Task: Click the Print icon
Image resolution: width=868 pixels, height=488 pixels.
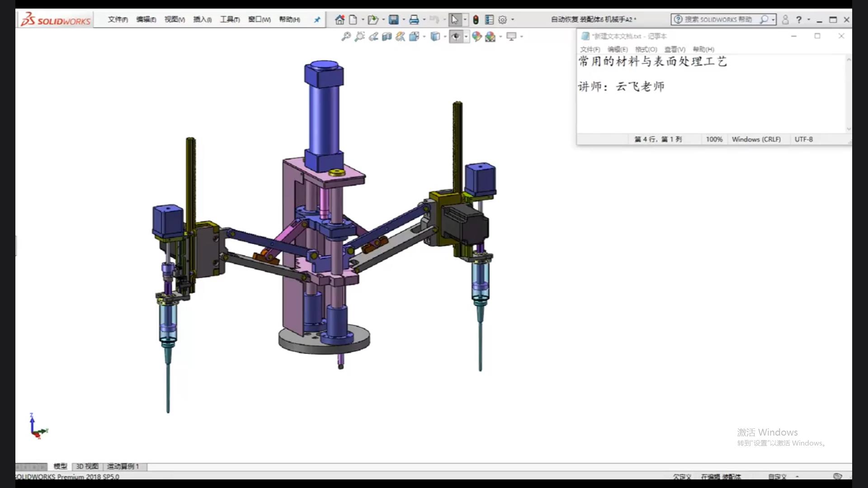Action: pos(414,19)
